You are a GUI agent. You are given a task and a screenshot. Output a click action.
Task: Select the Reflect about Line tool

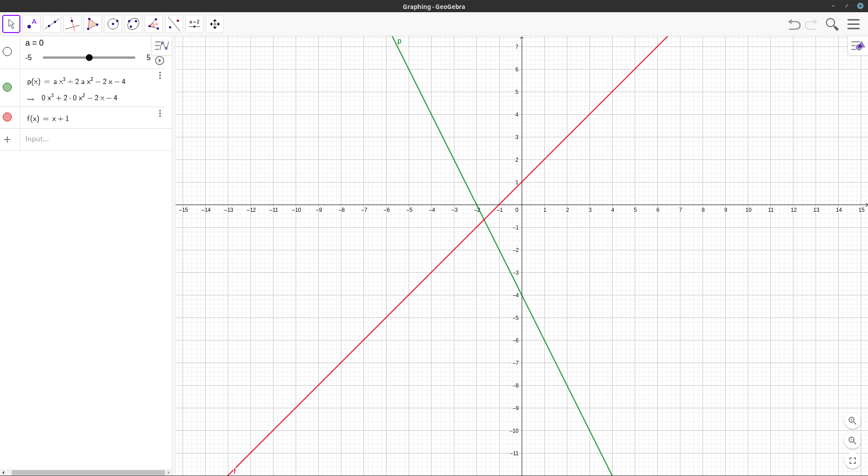(x=174, y=24)
